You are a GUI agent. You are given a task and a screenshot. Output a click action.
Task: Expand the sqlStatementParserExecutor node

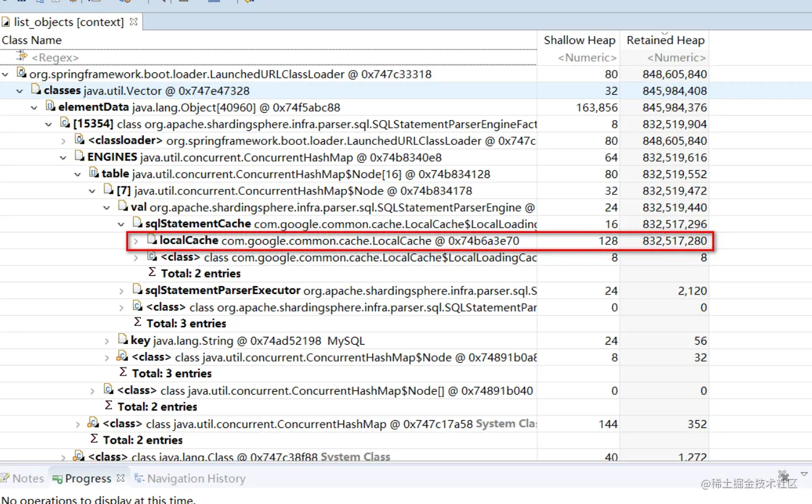(121, 291)
